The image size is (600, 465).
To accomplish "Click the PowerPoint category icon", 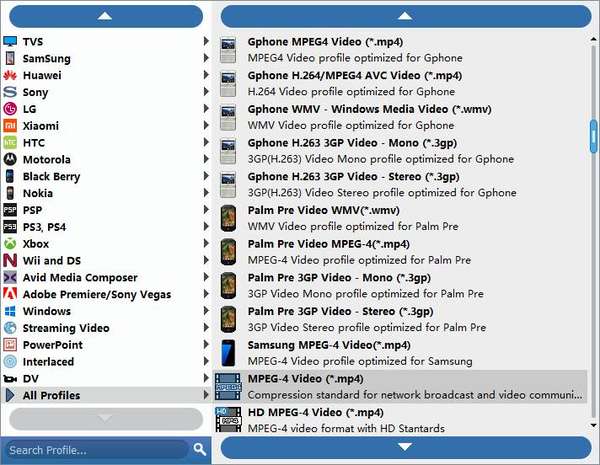I will [x=10, y=344].
